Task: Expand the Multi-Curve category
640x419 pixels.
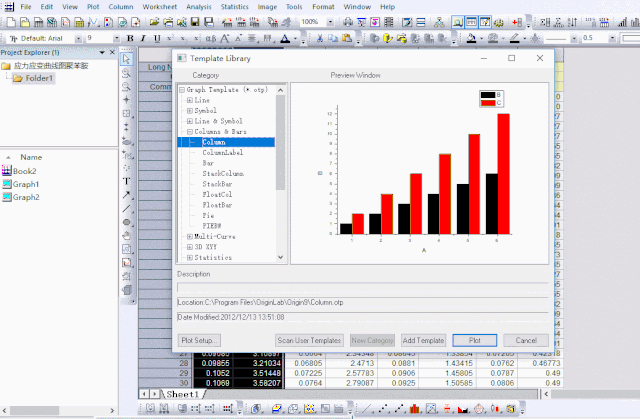Action: point(189,237)
